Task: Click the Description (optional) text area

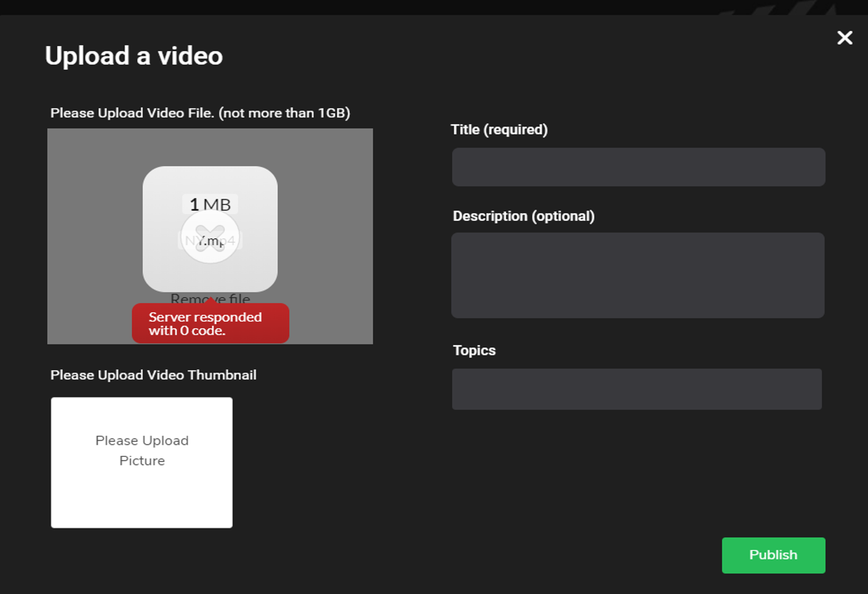Action: coord(638,275)
